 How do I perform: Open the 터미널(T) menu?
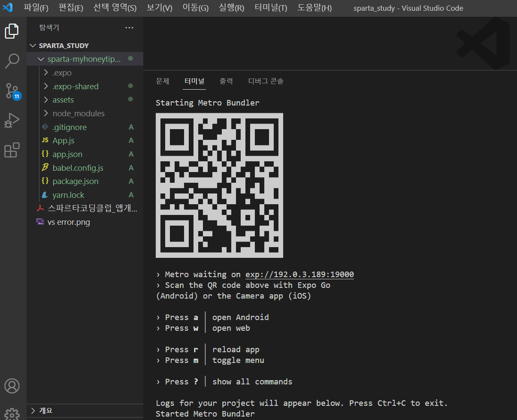(x=270, y=8)
